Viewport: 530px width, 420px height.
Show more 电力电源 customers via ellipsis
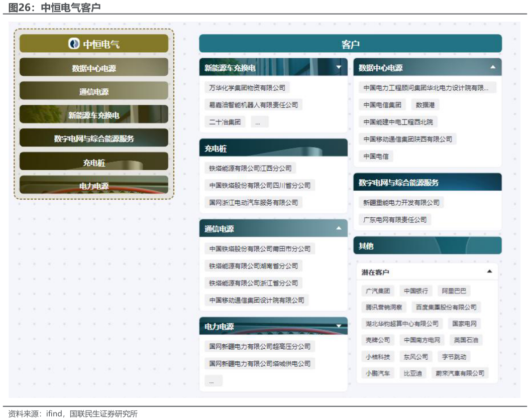[214, 380]
